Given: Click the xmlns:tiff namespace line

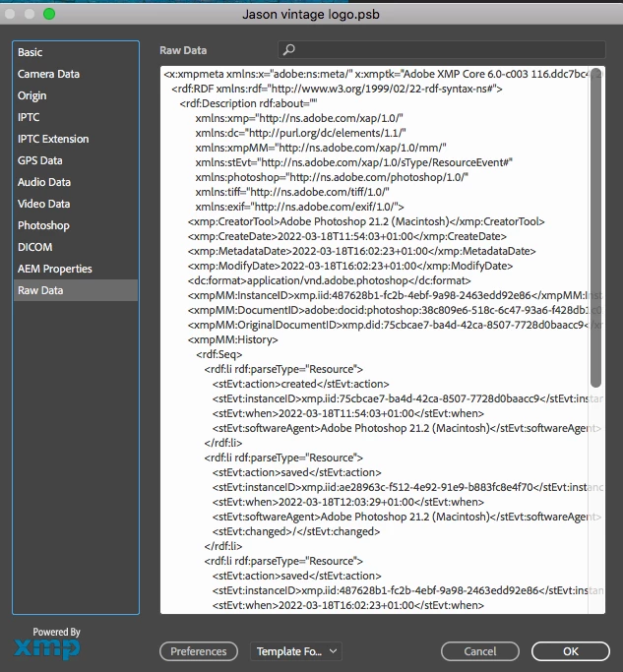Looking at the screenshot, I should click(x=292, y=192).
